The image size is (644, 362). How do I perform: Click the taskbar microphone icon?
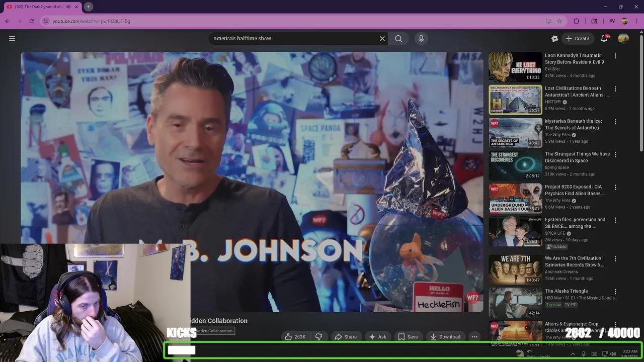pyautogui.click(x=584, y=354)
